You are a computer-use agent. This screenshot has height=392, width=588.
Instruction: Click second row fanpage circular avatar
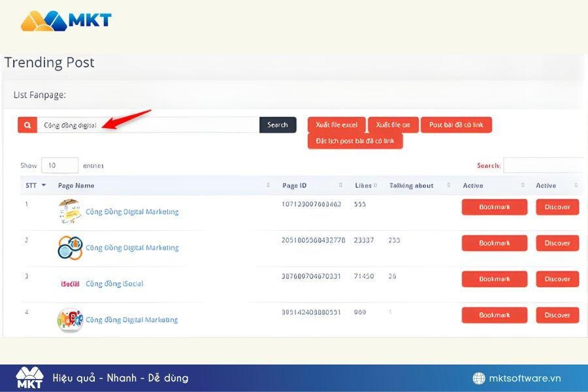[x=70, y=248]
